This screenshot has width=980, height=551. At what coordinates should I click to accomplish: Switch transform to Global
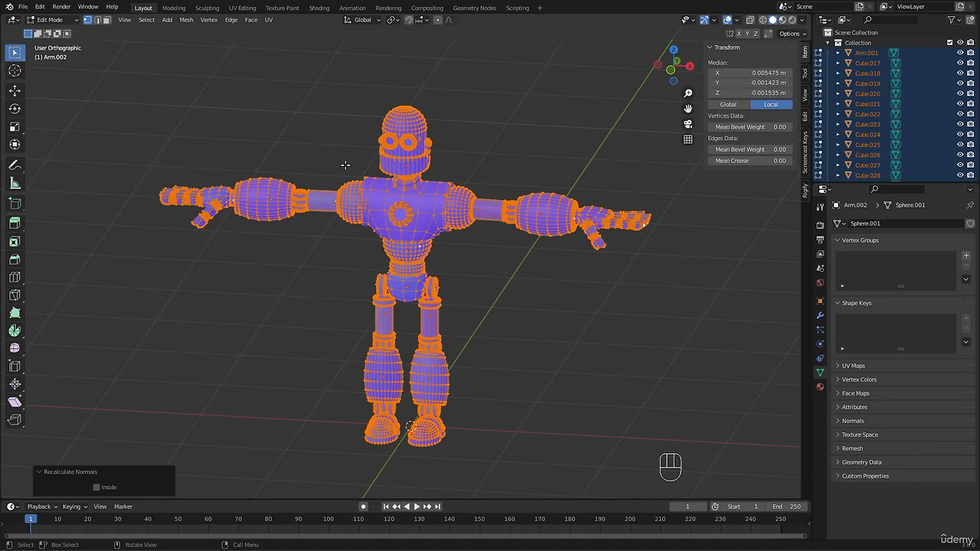pos(728,105)
